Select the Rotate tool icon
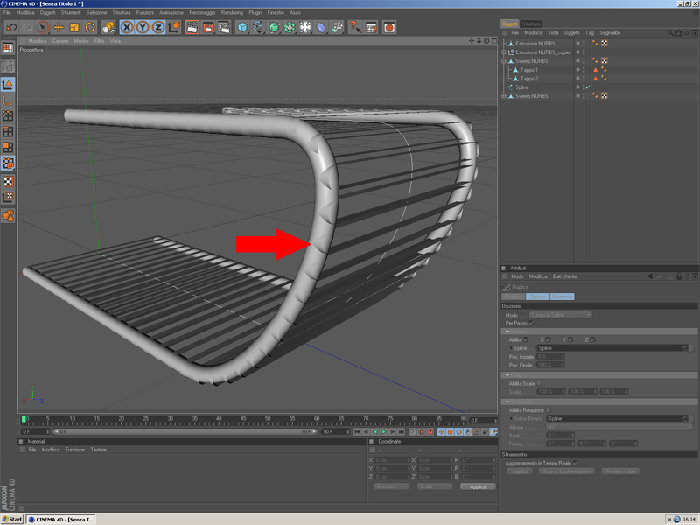Image resolution: width=700 pixels, height=525 pixels. 90,28
